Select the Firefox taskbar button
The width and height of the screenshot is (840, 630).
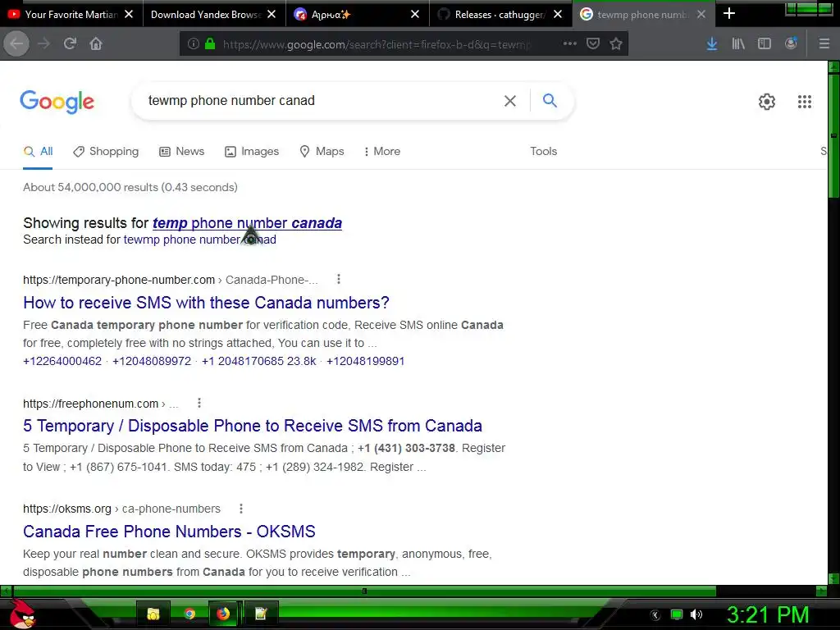223,614
